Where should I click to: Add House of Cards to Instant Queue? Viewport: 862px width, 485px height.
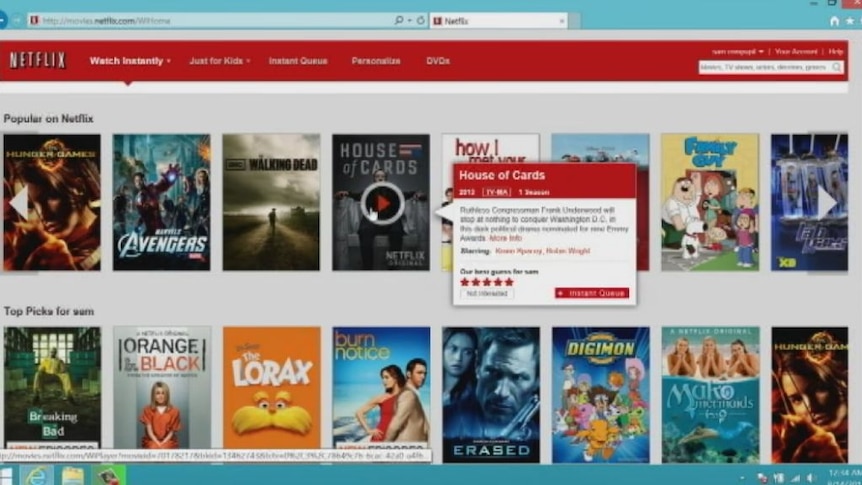[x=592, y=293]
